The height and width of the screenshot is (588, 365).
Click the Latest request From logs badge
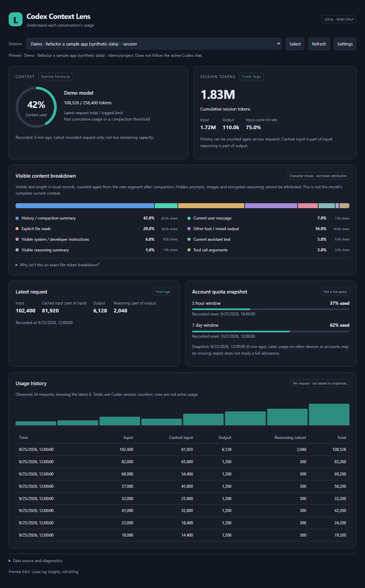[163, 292]
